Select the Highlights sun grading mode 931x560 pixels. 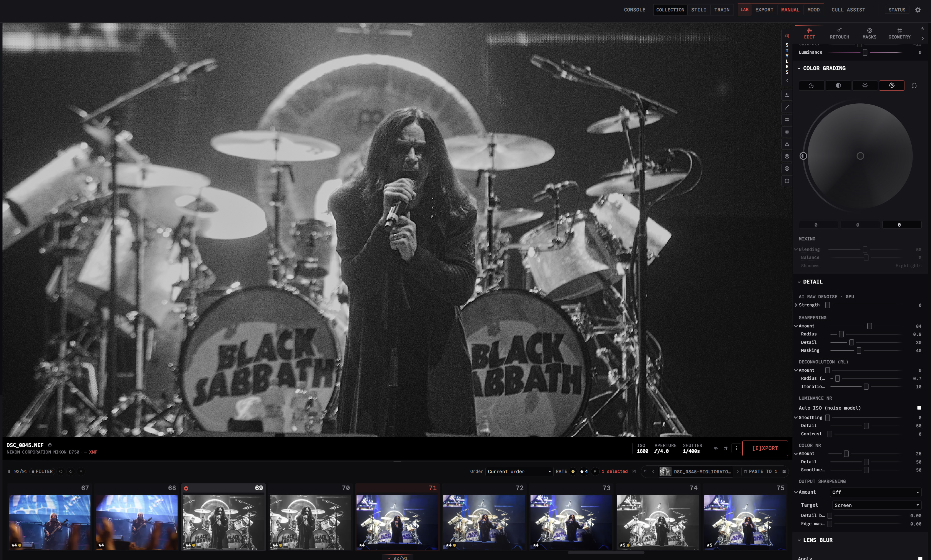click(x=865, y=86)
